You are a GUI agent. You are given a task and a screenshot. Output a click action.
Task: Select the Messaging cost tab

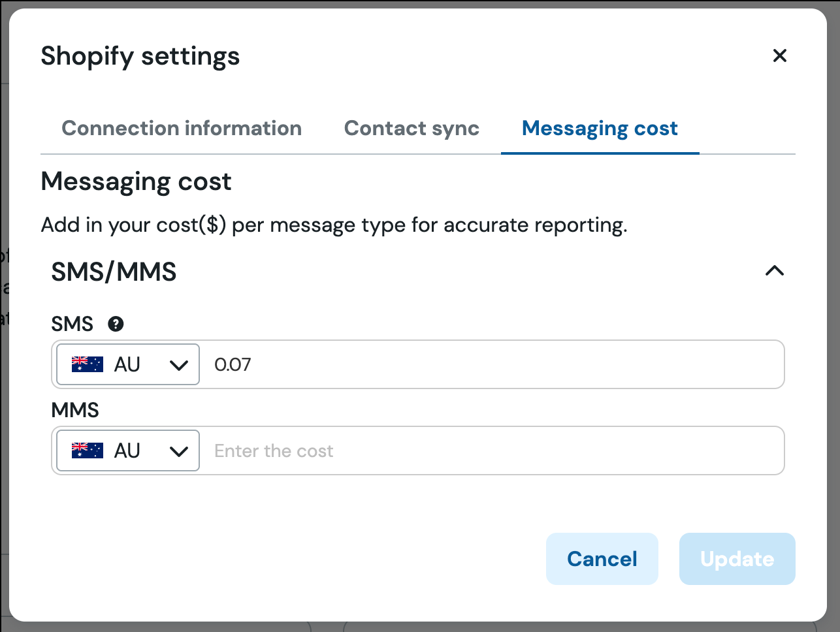tap(600, 128)
